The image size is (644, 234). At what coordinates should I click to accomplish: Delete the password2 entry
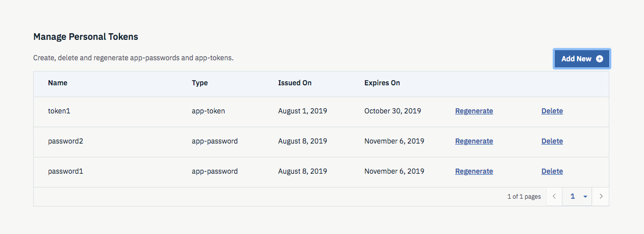[552, 141]
